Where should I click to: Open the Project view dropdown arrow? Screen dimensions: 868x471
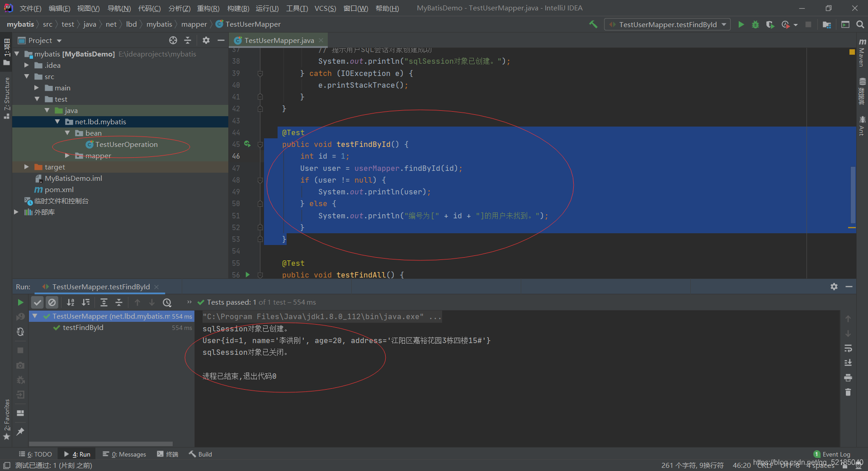point(59,41)
